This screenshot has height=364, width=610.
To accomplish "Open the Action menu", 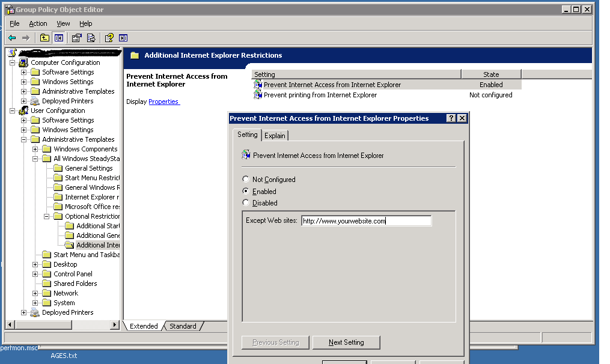I will tap(38, 23).
